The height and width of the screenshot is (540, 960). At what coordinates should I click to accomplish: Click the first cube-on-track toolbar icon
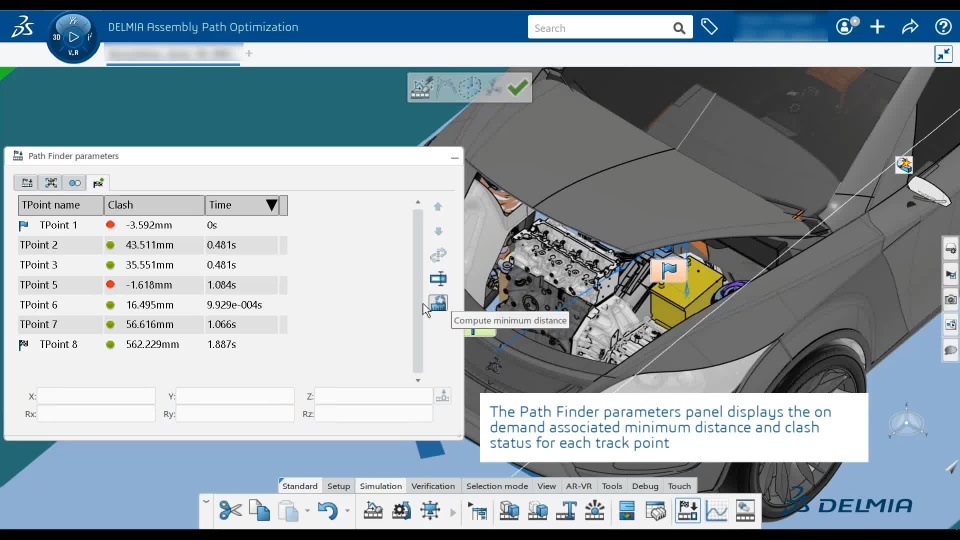[x=509, y=510]
